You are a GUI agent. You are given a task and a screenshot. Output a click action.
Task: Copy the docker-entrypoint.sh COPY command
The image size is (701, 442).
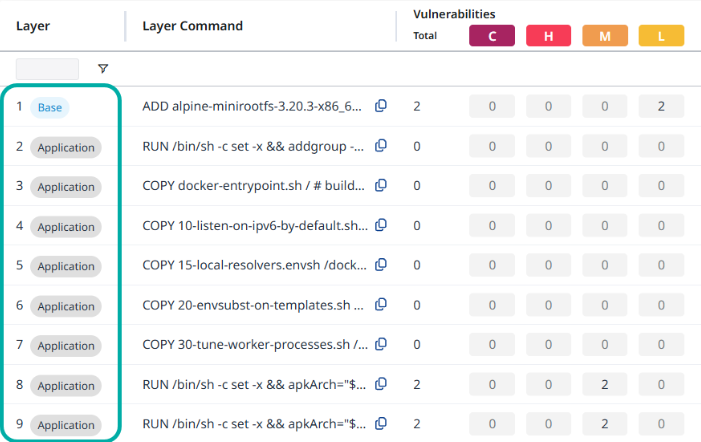380,186
